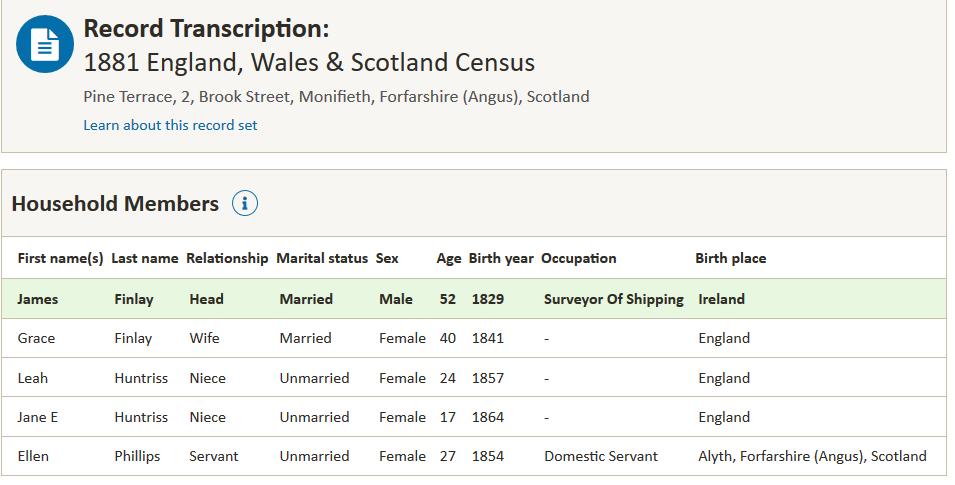Click the Last name column header

coord(144,258)
